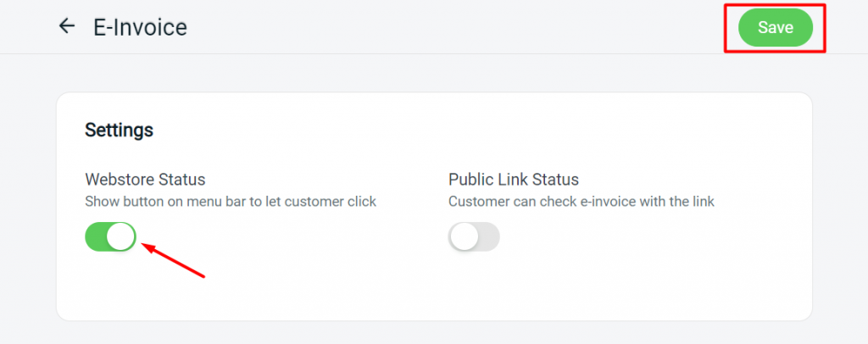Disable the Webstore Status toggle
The image size is (868, 344).
111,236
